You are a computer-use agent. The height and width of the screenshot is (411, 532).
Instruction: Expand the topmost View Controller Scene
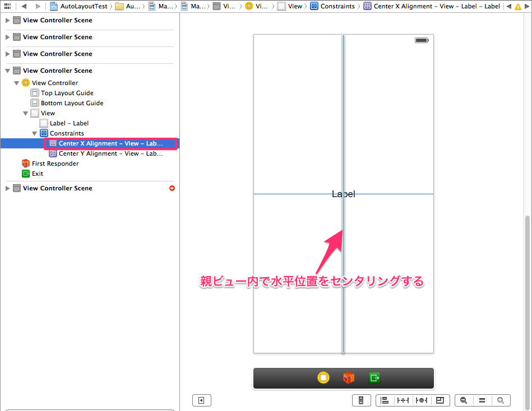(7, 20)
